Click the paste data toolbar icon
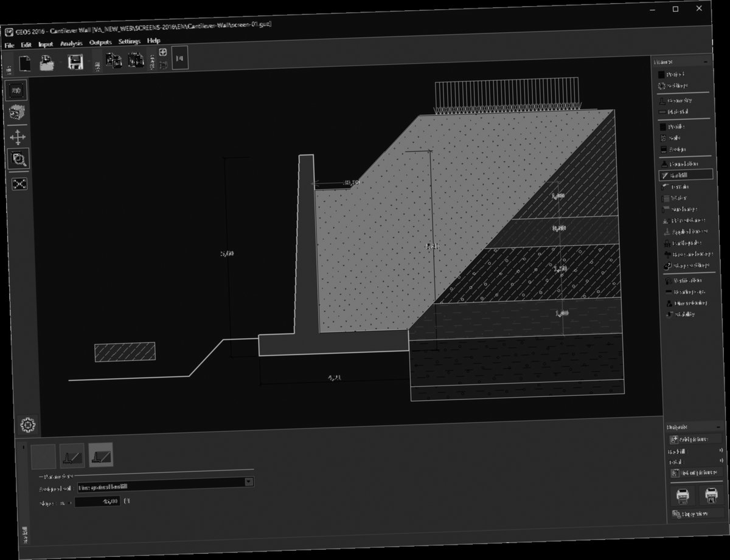Viewport: 730px width, 560px height. 136,60
